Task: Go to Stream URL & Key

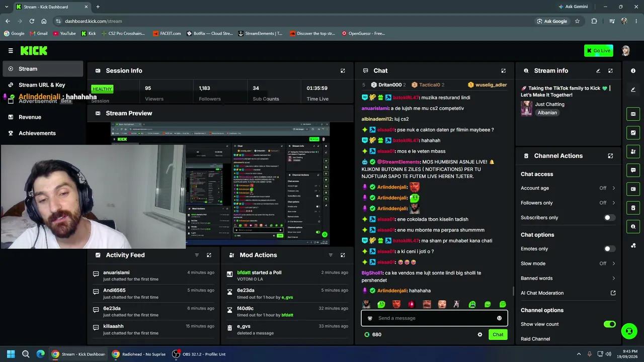Action: coord(43,85)
